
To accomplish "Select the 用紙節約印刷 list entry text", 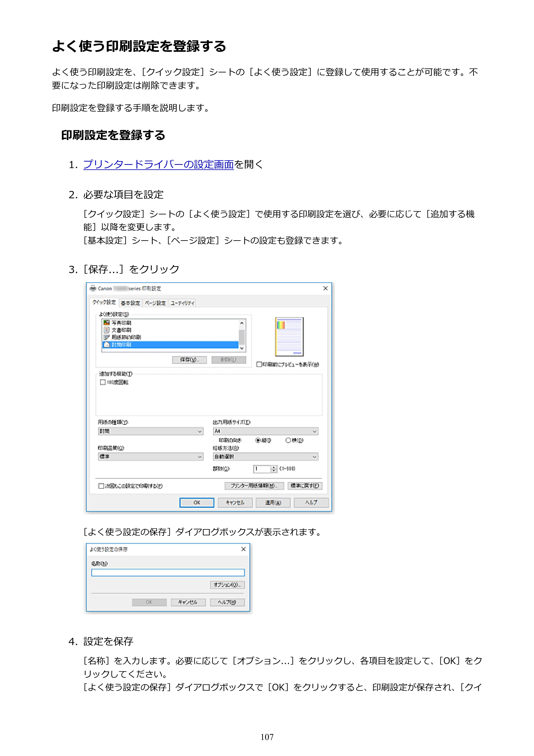I will pyautogui.click(x=126, y=337).
